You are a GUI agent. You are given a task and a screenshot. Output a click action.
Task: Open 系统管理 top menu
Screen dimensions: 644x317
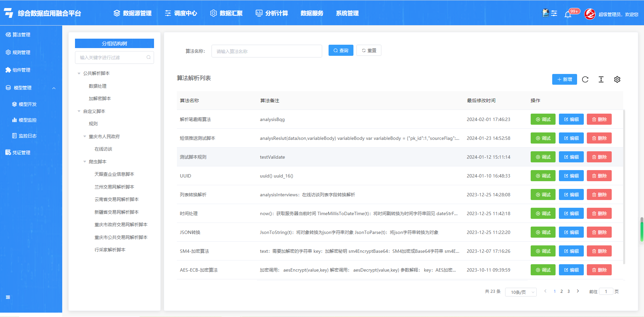[347, 13]
